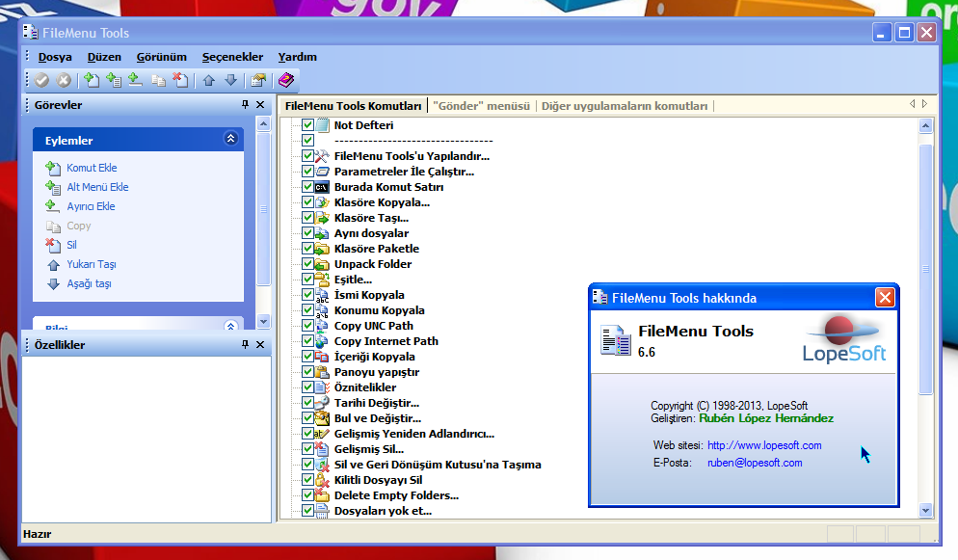Click the Sil action icon

pyautogui.click(x=53, y=245)
